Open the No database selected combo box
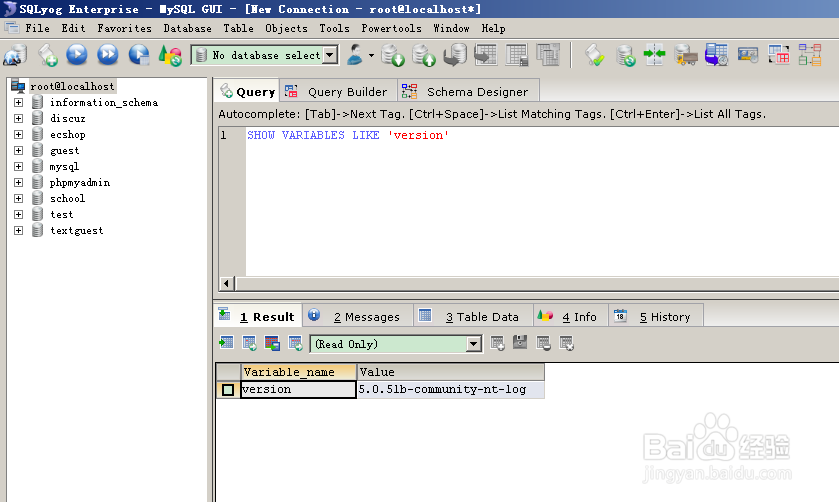 pos(265,55)
